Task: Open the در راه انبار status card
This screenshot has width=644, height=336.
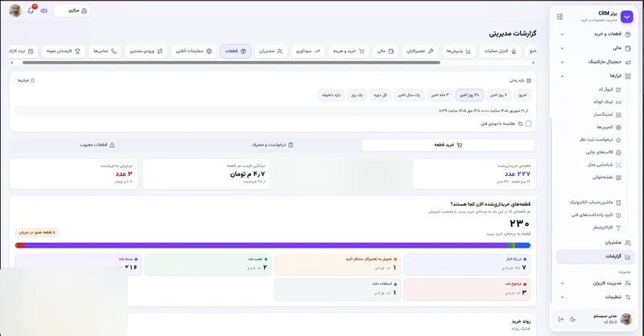Action: [x=467, y=264]
